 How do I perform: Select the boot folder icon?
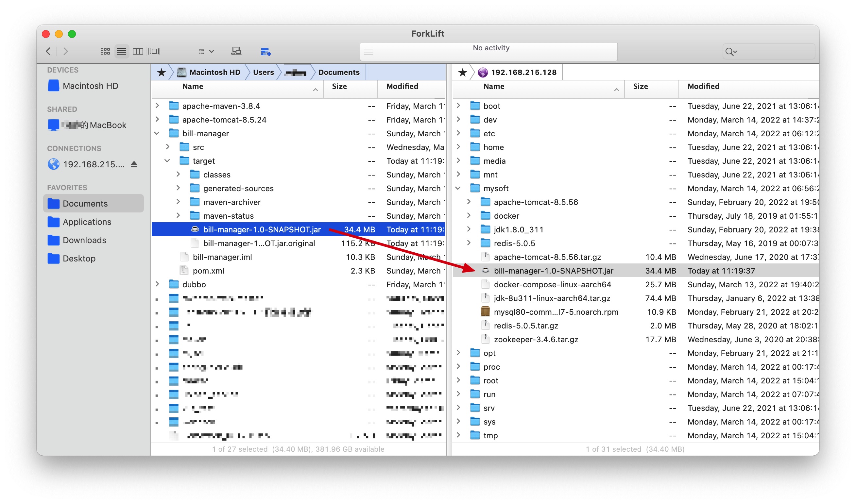[475, 106]
